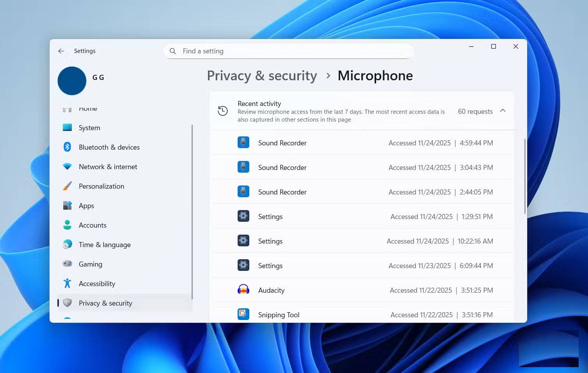588x373 pixels.
Task: Open Time & language settings
Action: 104,244
